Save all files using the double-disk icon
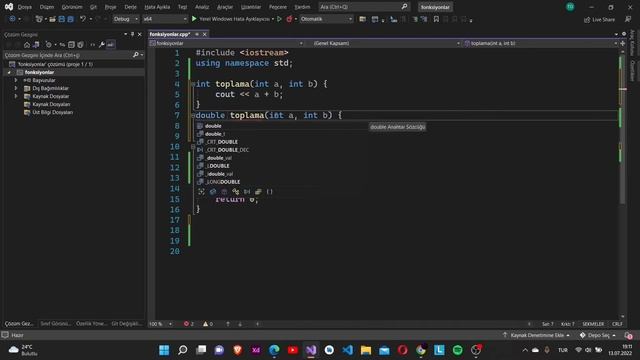The image size is (640, 360). click(x=71, y=19)
